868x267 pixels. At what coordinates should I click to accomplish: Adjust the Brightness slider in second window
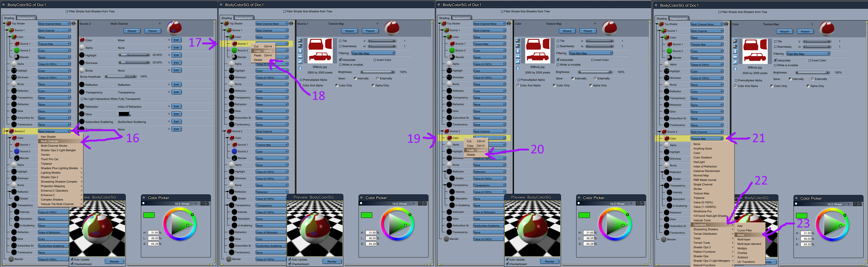(378, 72)
